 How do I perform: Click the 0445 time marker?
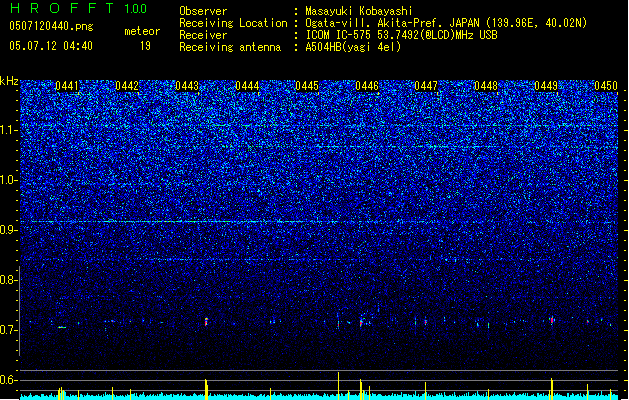pos(307,86)
